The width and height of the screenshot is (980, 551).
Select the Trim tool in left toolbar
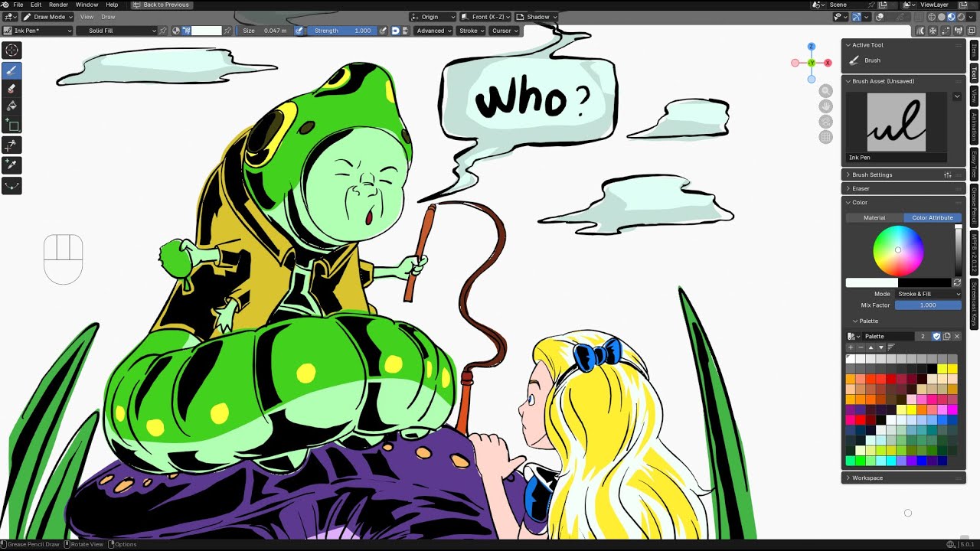[x=12, y=145]
